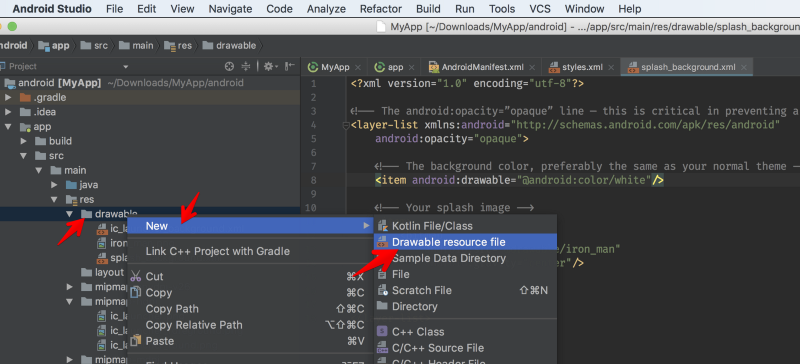Open the Project view type dropdown
The width and height of the screenshot is (800, 364).
pyautogui.click(x=126, y=67)
